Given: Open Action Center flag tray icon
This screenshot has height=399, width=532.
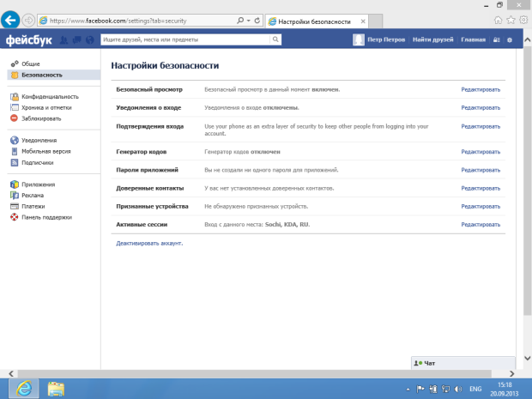Looking at the screenshot, I should tap(420, 389).
